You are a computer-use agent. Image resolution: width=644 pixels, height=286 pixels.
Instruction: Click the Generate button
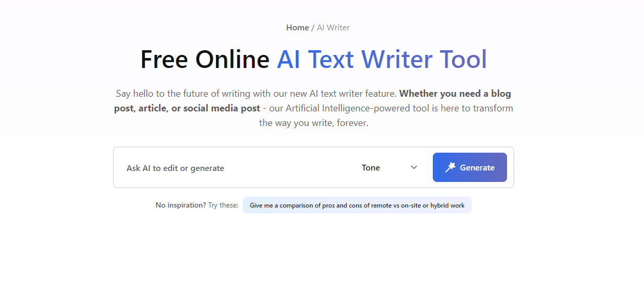470,167
